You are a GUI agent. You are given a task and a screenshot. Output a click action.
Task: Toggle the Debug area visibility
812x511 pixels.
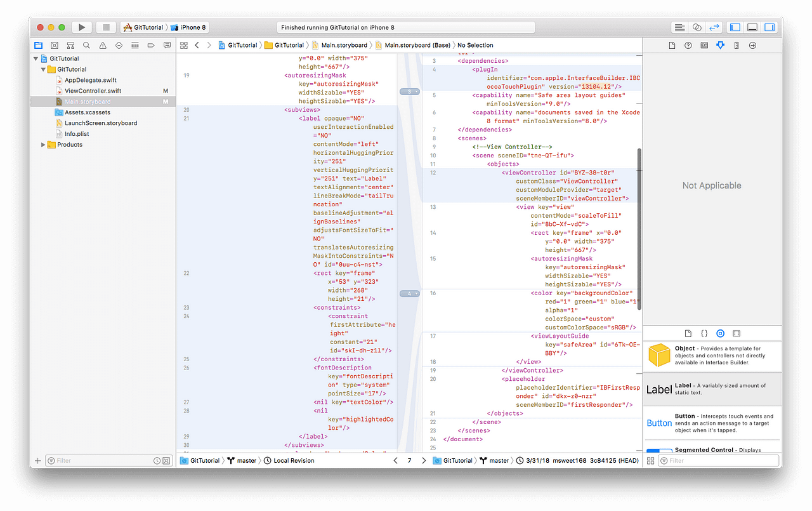pyautogui.click(x=752, y=27)
